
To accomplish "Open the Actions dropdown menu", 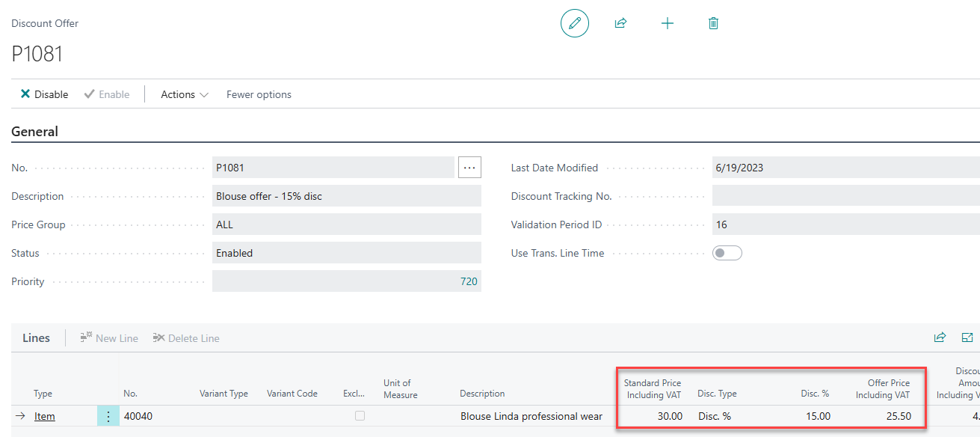I will (x=184, y=94).
